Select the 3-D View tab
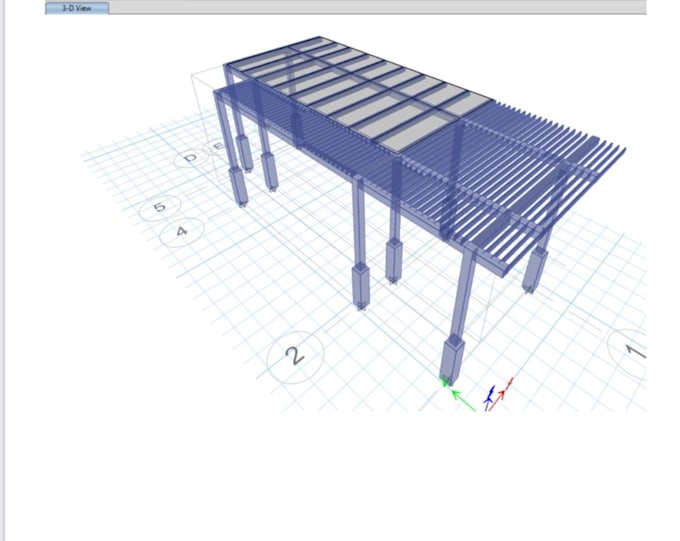The height and width of the screenshot is (541, 680). 77,8
